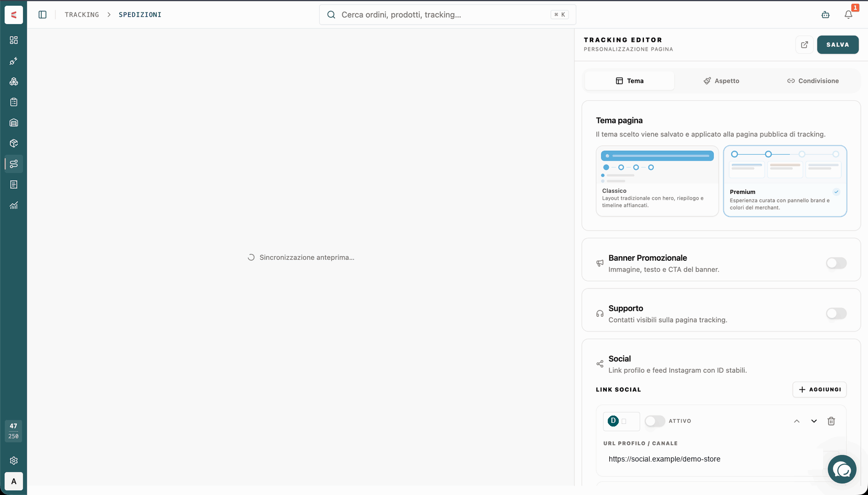Select the tracking route icon in sidebar
Viewport: 868px width, 495px height.
[x=14, y=164]
